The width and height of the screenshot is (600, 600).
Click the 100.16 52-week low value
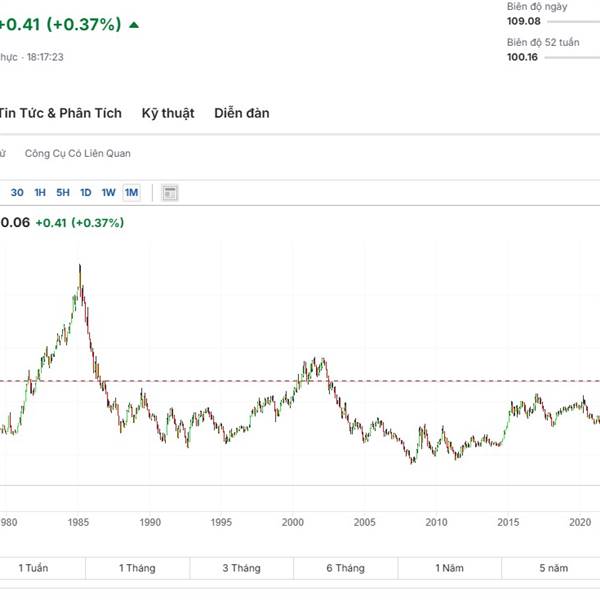pyautogui.click(x=522, y=57)
